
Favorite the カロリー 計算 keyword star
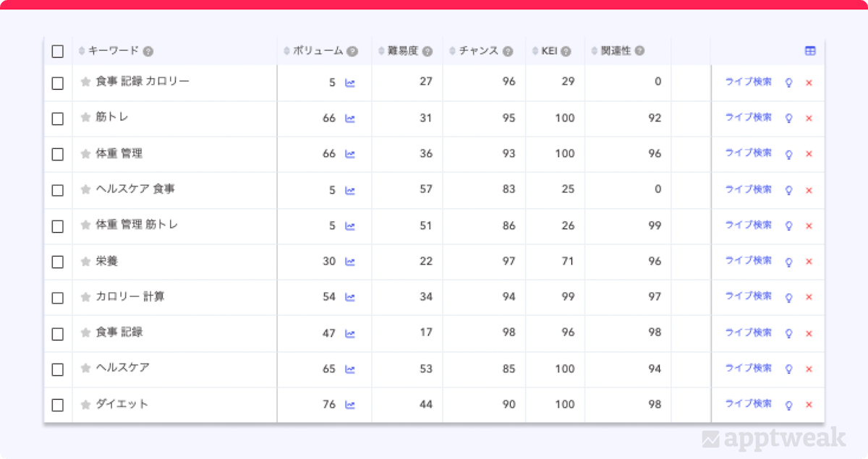[x=85, y=297]
